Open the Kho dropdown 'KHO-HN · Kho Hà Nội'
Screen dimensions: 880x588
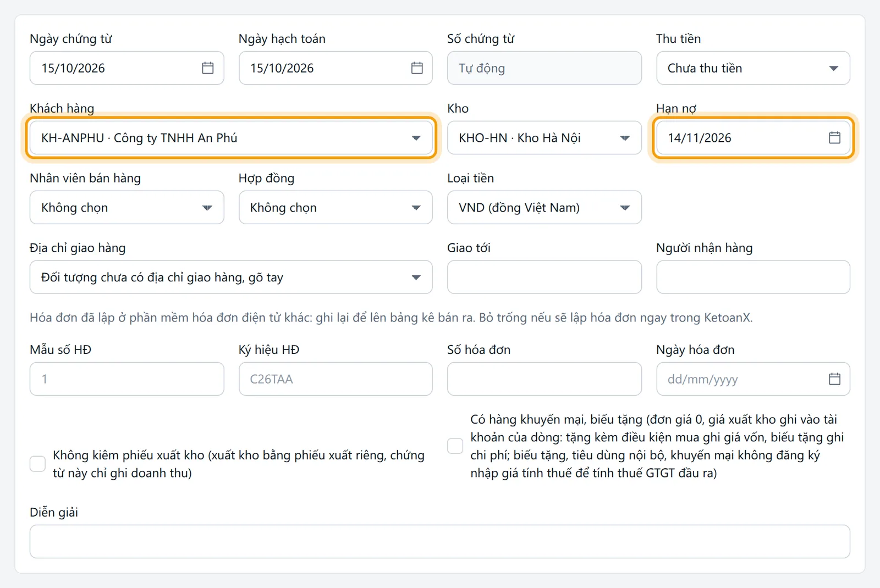(x=544, y=137)
